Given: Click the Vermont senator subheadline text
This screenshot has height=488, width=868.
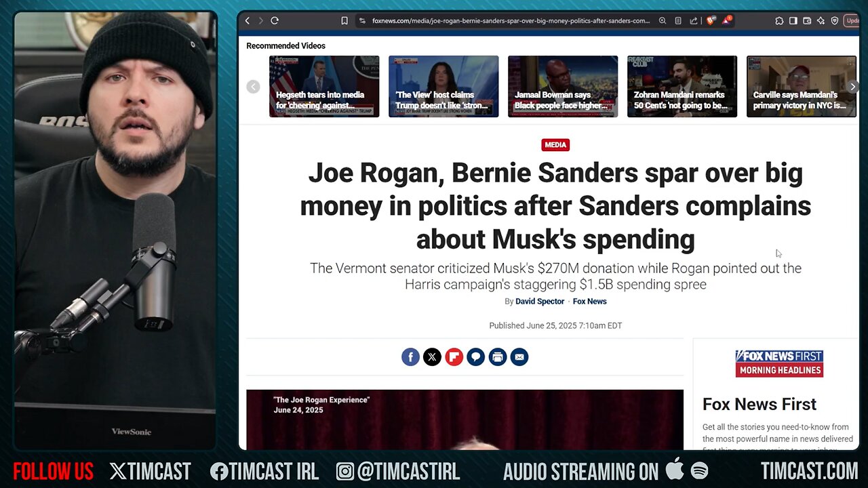Looking at the screenshot, I should click(555, 276).
